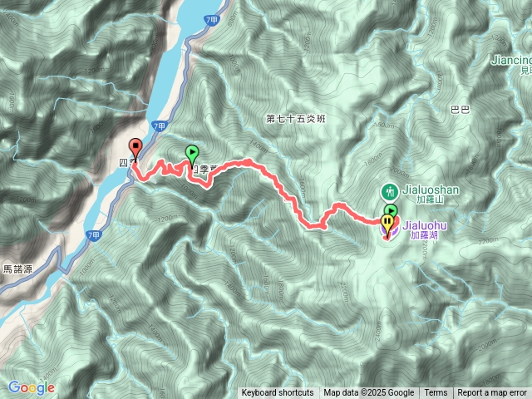Click the 馬諾源 place label
The width and height of the screenshot is (532, 399).
18,269
